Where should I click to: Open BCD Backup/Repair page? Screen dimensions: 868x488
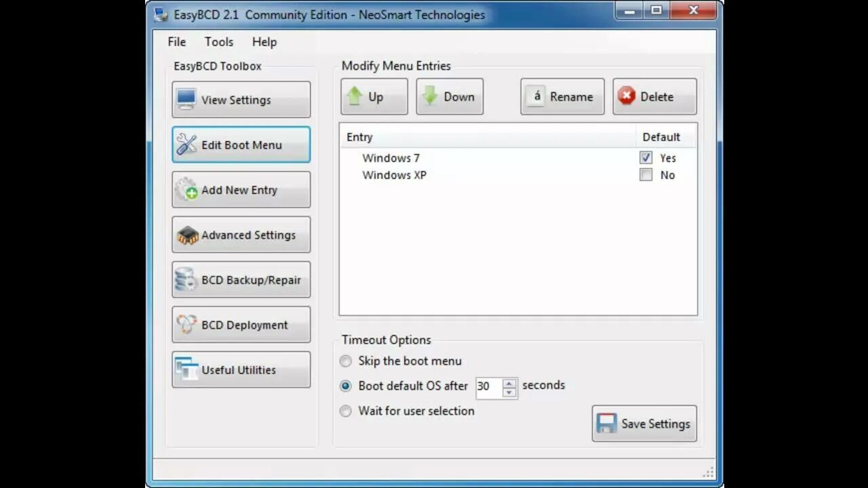pyautogui.click(x=241, y=280)
